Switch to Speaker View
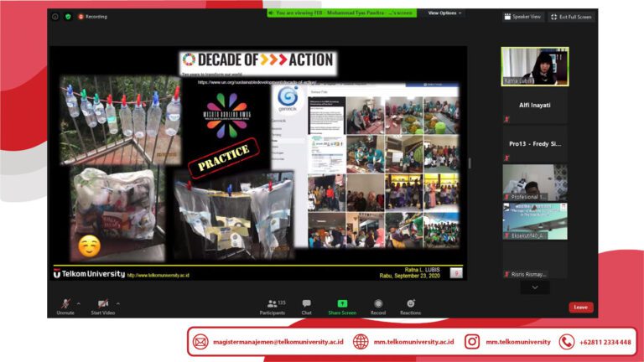The height and width of the screenshot is (362, 644). pyautogui.click(x=523, y=17)
